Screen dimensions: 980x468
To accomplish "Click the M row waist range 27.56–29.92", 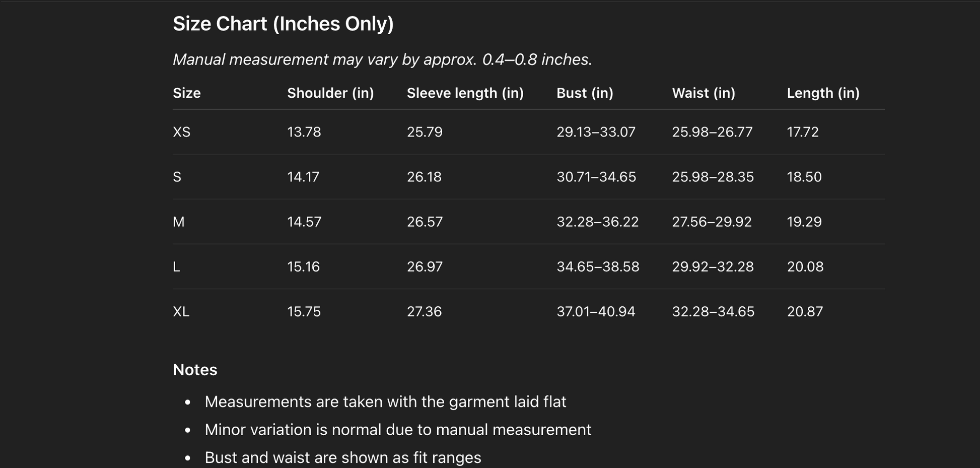I will point(712,222).
